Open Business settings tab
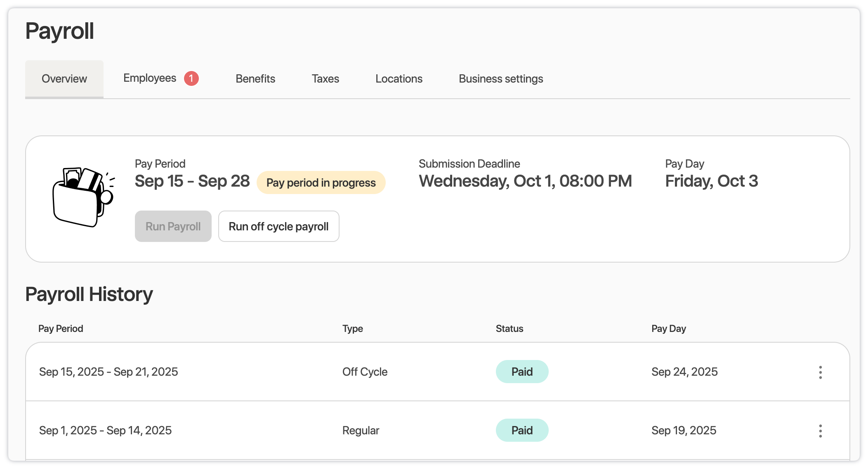The width and height of the screenshot is (868, 469). pyautogui.click(x=500, y=79)
